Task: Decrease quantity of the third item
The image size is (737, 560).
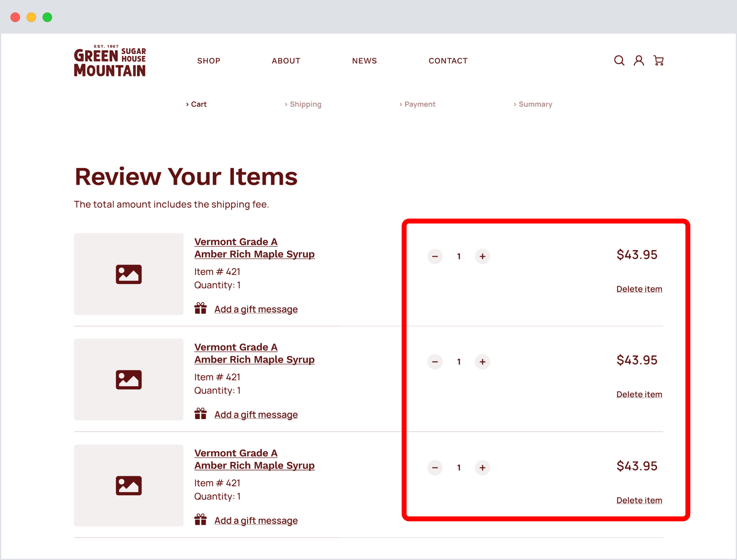Action: (435, 467)
